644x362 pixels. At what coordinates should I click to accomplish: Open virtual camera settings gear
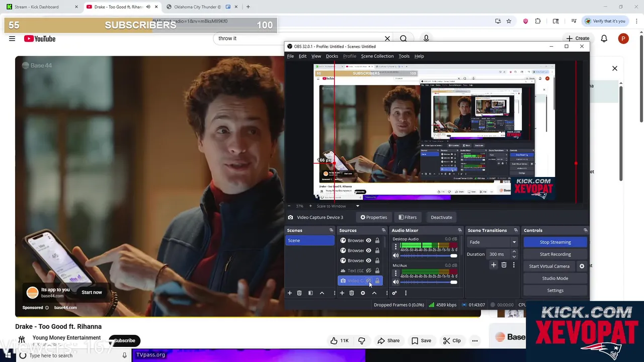(582, 266)
